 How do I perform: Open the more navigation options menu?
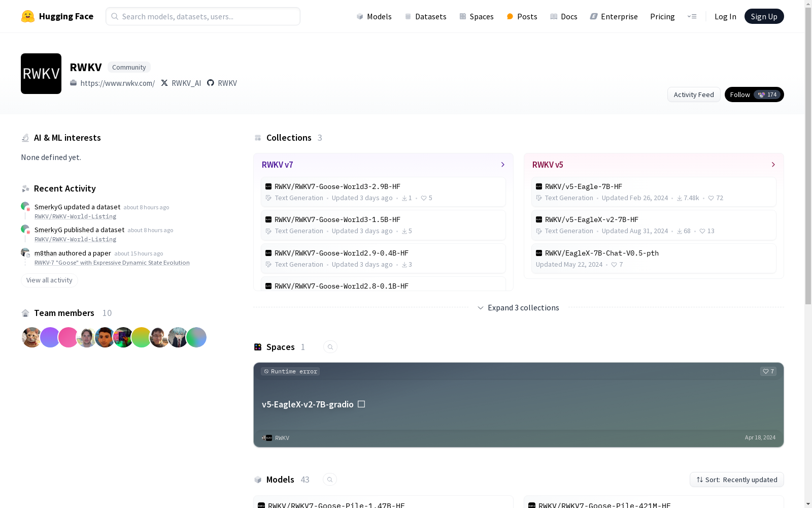pyautogui.click(x=692, y=16)
